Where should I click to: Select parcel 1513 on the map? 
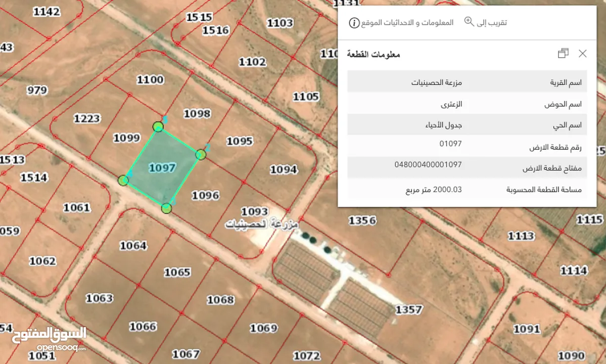coord(12,160)
